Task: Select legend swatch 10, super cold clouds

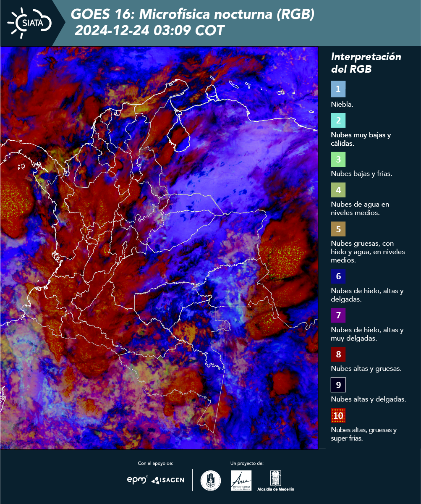Action: pyautogui.click(x=338, y=416)
